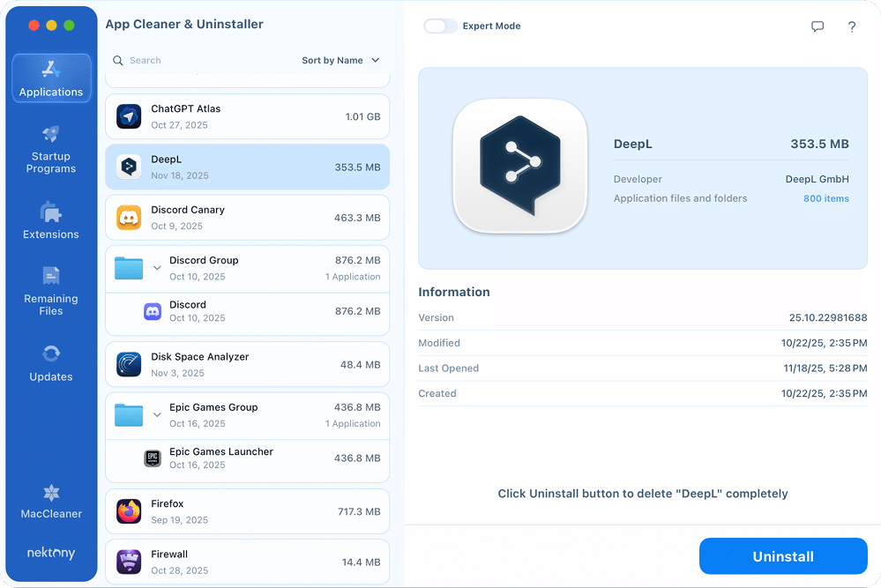Screen dimensions: 881x588
Task: Switch to the Applications section tab
Action: coord(50,78)
